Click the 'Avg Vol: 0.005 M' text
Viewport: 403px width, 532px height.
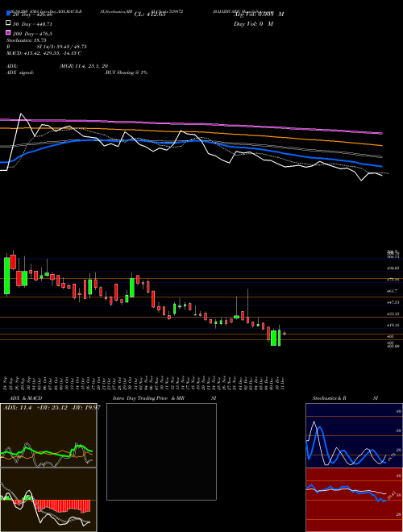click(x=259, y=15)
